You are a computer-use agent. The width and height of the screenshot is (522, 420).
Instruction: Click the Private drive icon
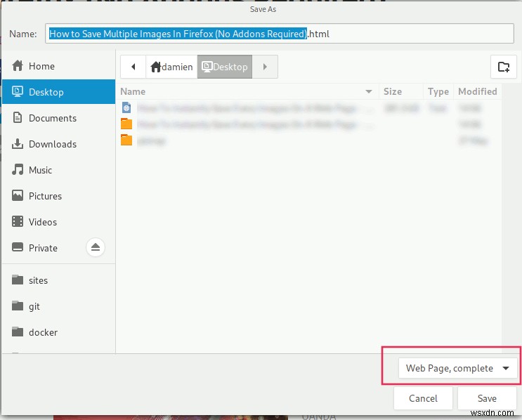tap(18, 247)
